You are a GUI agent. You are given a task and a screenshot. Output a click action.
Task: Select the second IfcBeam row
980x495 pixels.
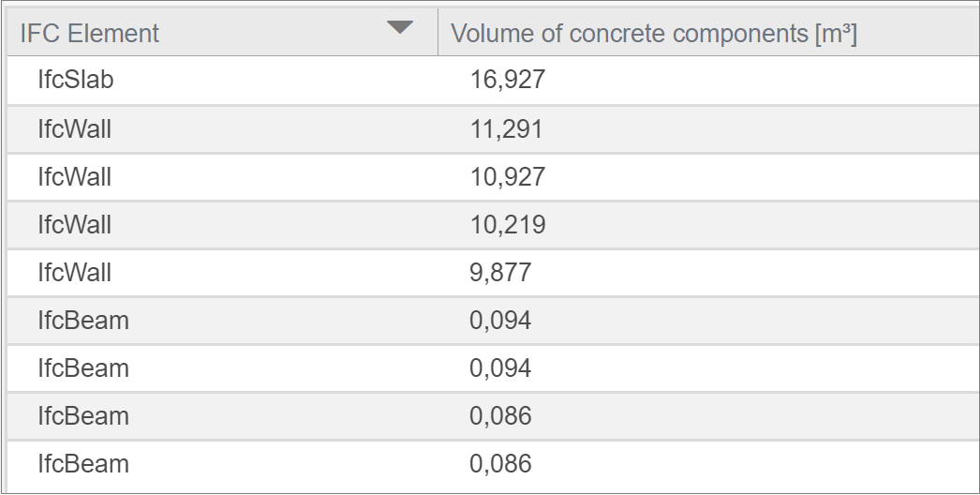[494, 367]
